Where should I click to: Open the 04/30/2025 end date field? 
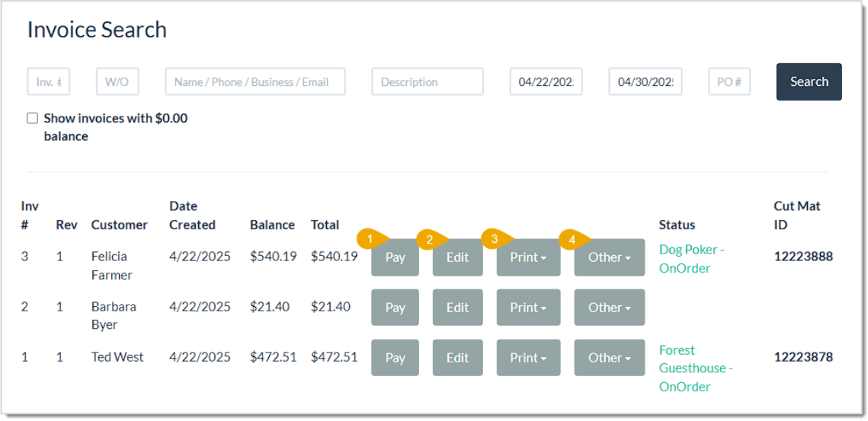(x=645, y=82)
